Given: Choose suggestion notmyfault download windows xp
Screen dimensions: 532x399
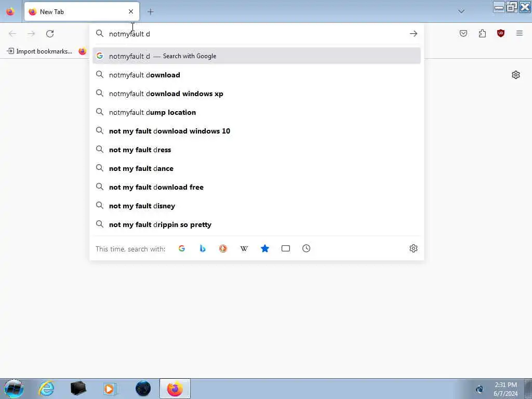Looking at the screenshot, I should [x=257, y=94].
